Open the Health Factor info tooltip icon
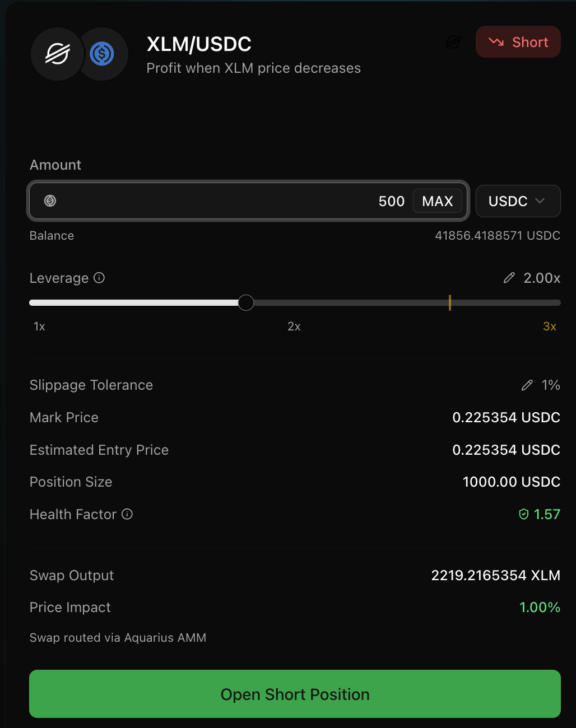 pos(127,514)
